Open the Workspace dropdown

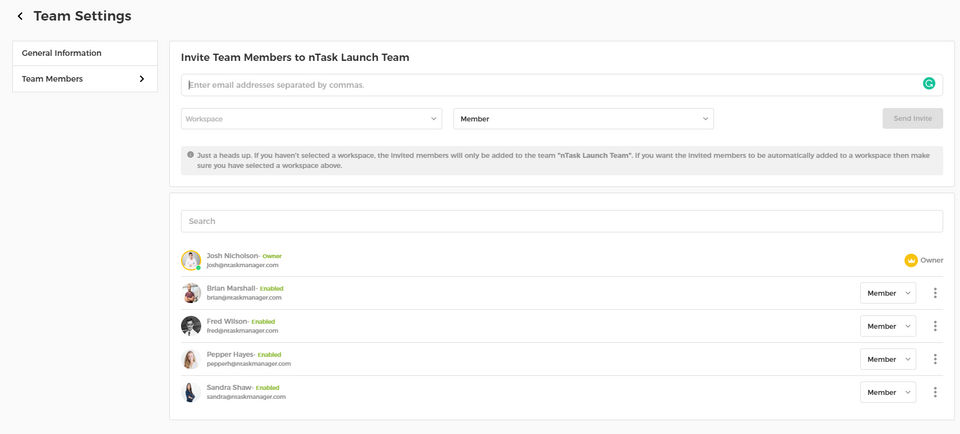(312, 119)
